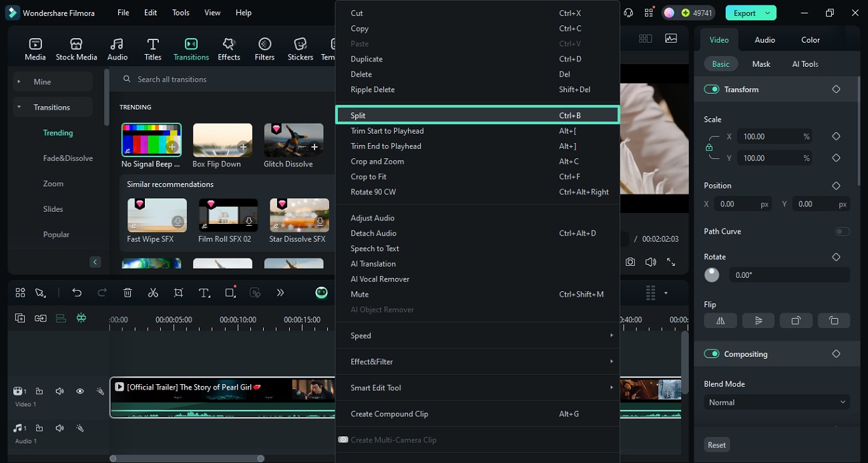Hide the Video 1 track with eye icon
The height and width of the screenshot is (463, 868).
[x=79, y=391]
